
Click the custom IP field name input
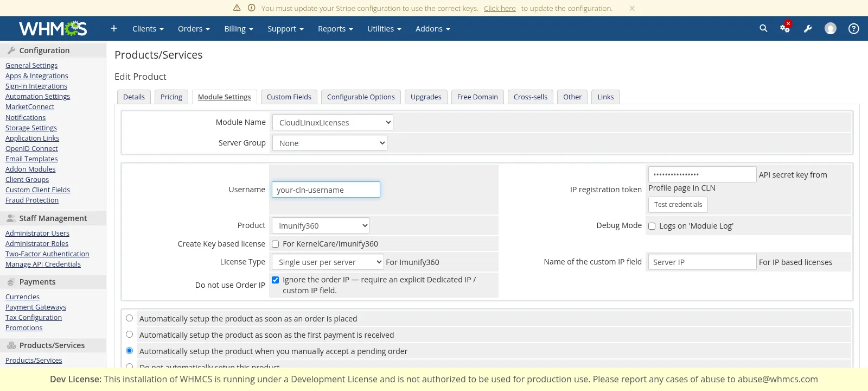pos(703,262)
